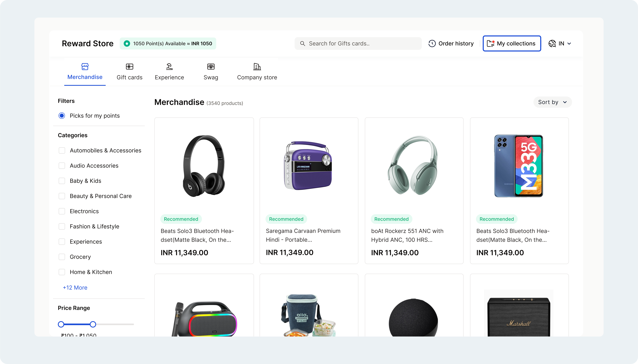Image resolution: width=638 pixels, height=364 pixels.
Task: Click Recommended badge on boAt Rockerz card
Action: click(x=391, y=219)
